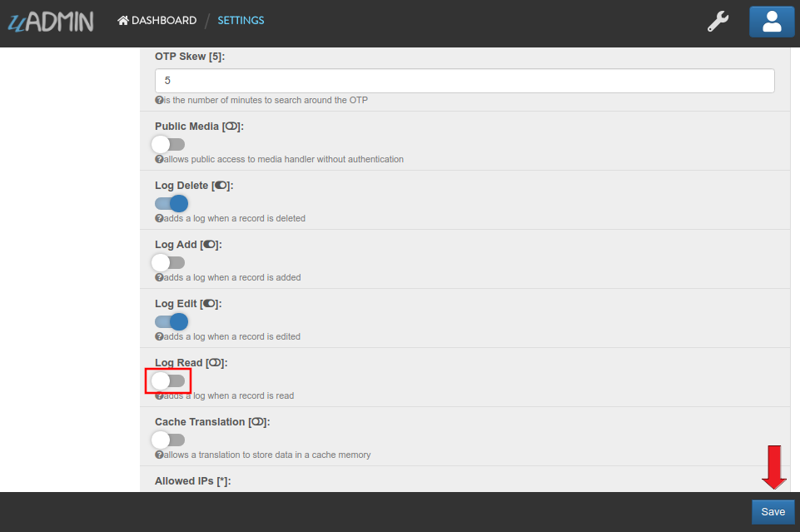800x532 pixels.
Task: Open the Settings breadcrumb link
Action: (x=241, y=21)
